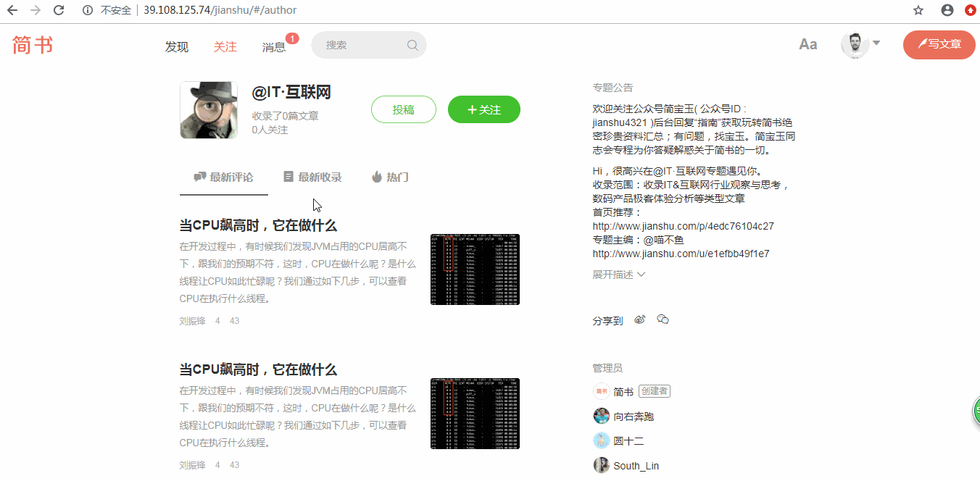The width and height of the screenshot is (980, 481).
Task: Open the red browser update icon
Action: pyautogui.click(x=971, y=10)
